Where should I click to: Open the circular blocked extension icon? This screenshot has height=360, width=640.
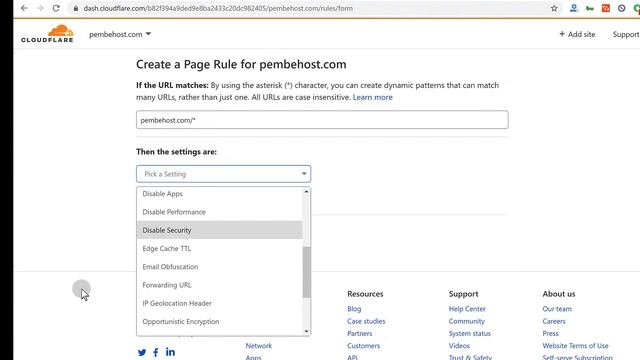click(622, 8)
